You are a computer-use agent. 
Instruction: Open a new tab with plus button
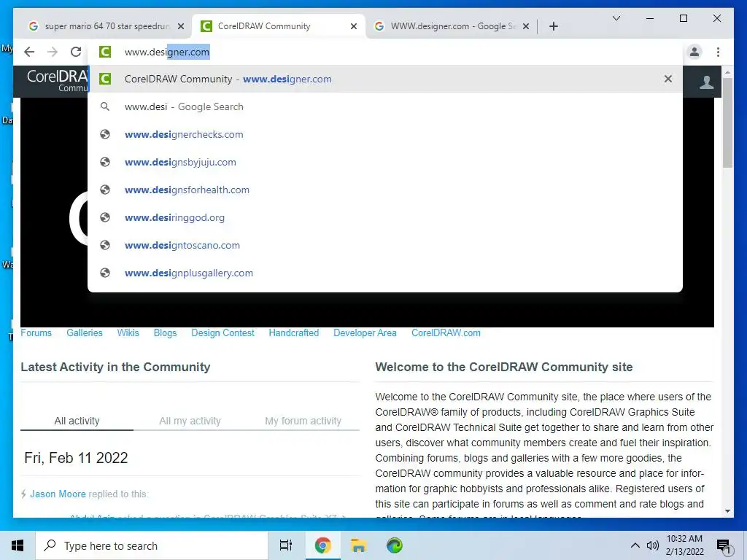(553, 26)
